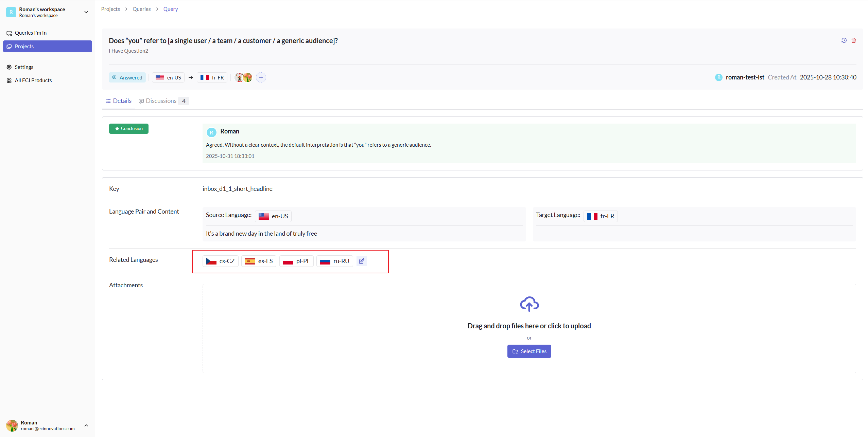
Task: Open Queries I'm In sidebar item
Action: (30, 33)
